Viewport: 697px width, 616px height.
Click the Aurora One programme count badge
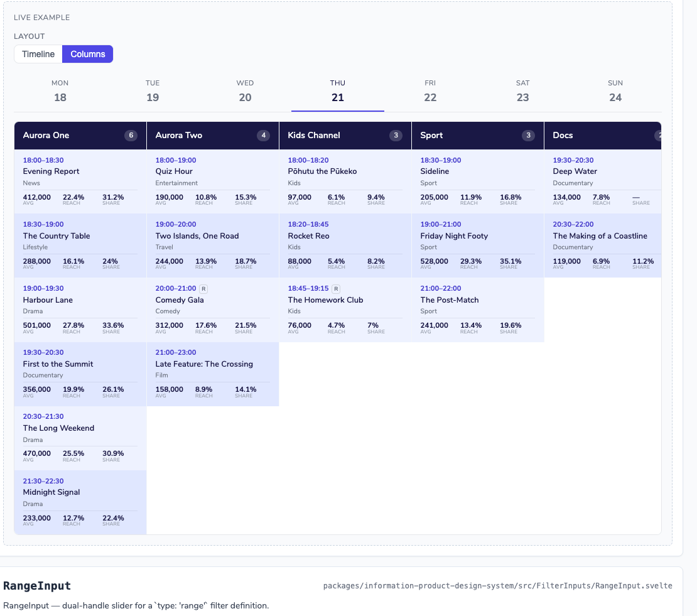[131, 136]
